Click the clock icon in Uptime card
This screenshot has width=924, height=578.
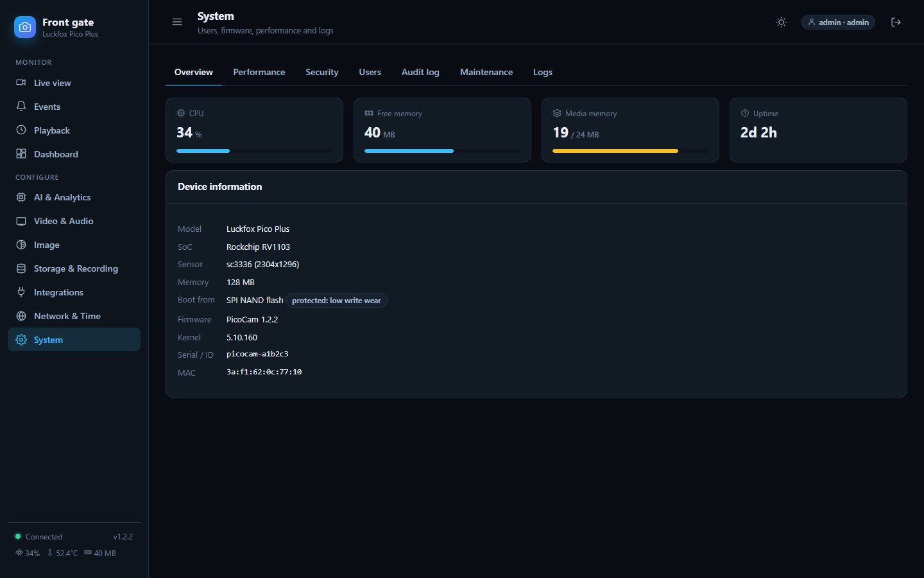coord(745,113)
